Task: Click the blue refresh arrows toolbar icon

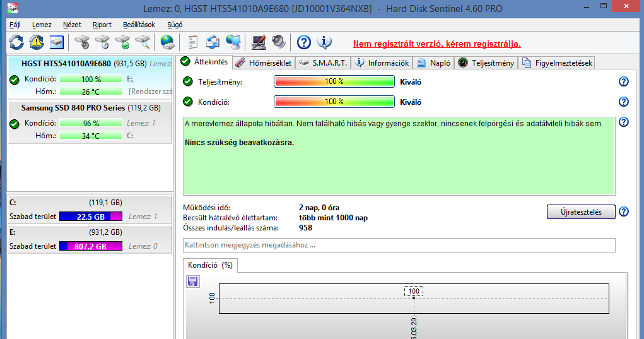Action: tap(16, 42)
